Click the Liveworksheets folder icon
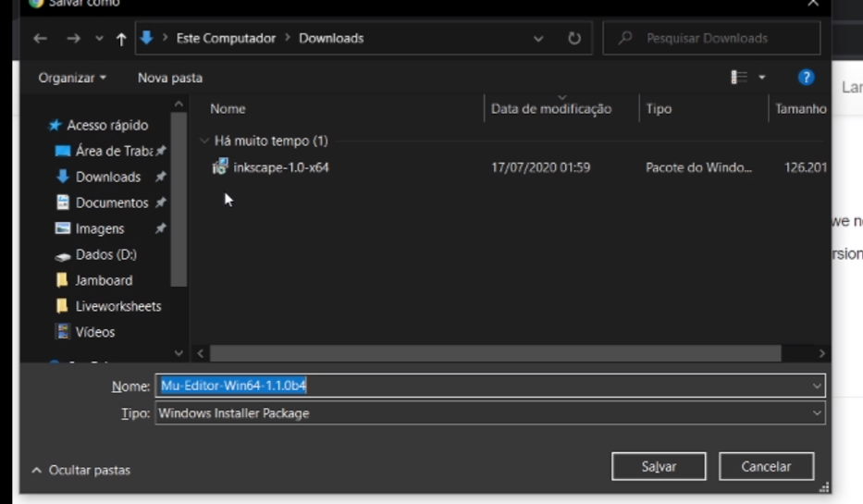863x504 pixels. [x=62, y=305]
